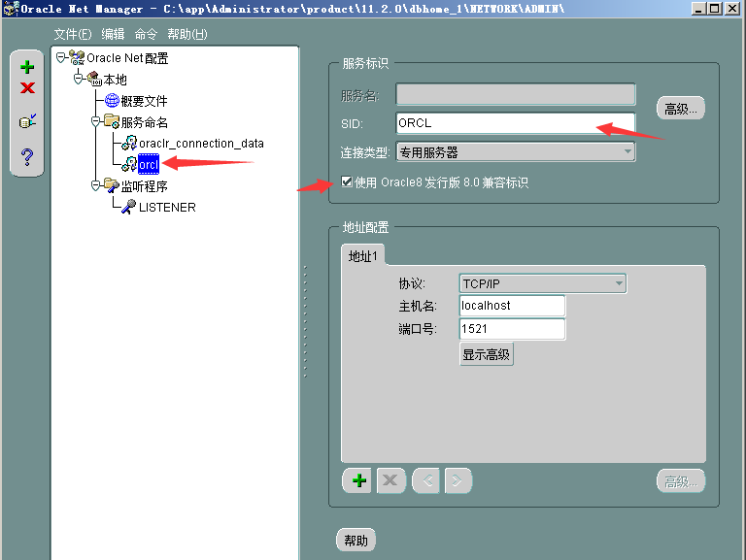Click the green plus create icon in left toolbar
Viewport: 746px width, 560px height.
pyautogui.click(x=27, y=67)
